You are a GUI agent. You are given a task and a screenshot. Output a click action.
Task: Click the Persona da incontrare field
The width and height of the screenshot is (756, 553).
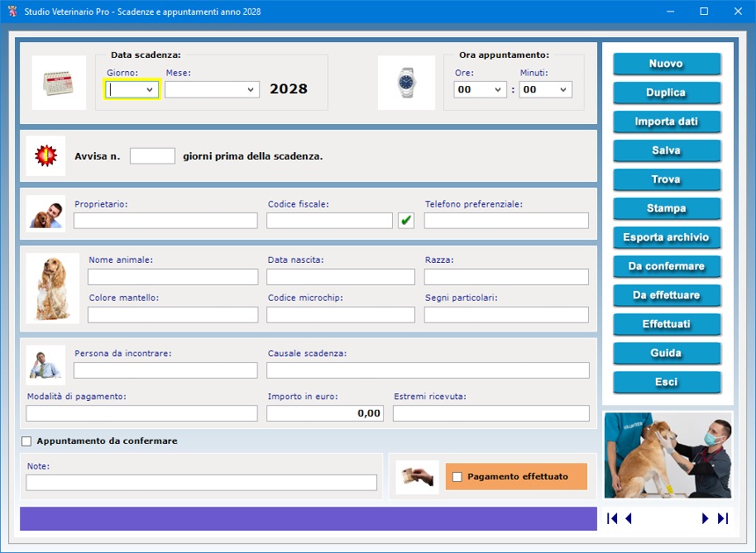click(165, 370)
